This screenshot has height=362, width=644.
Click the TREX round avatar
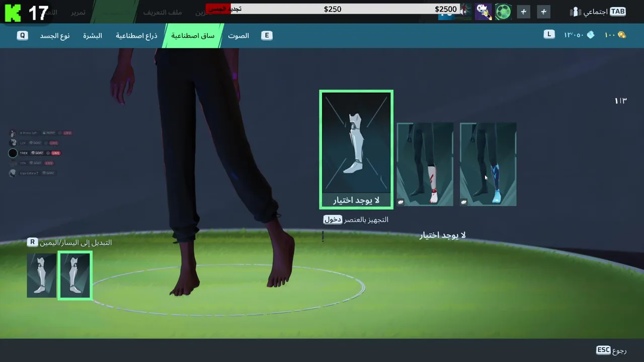pos(13,153)
